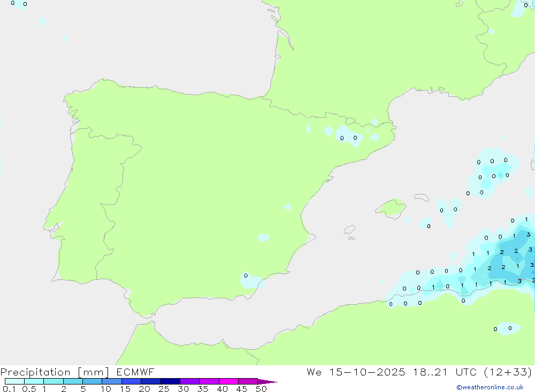
Task: Click the ECMWF model label
Action: tap(135, 372)
